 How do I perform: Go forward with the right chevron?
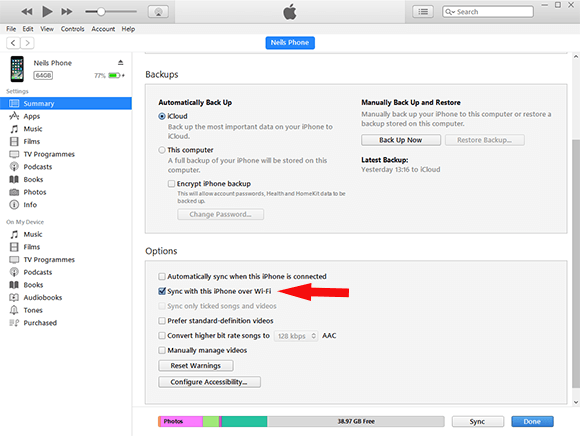(x=27, y=43)
